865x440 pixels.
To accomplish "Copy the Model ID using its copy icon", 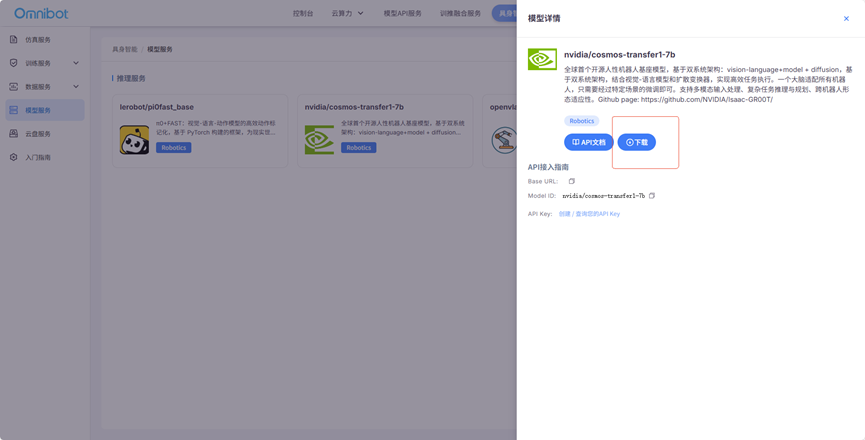I will pos(652,196).
